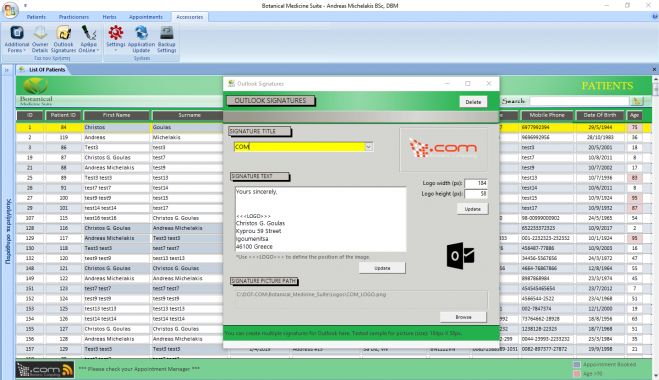This screenshot has width=659, height=380.
Task: Sort by the Patient ID column header
Action: click(x=63, y=115)
